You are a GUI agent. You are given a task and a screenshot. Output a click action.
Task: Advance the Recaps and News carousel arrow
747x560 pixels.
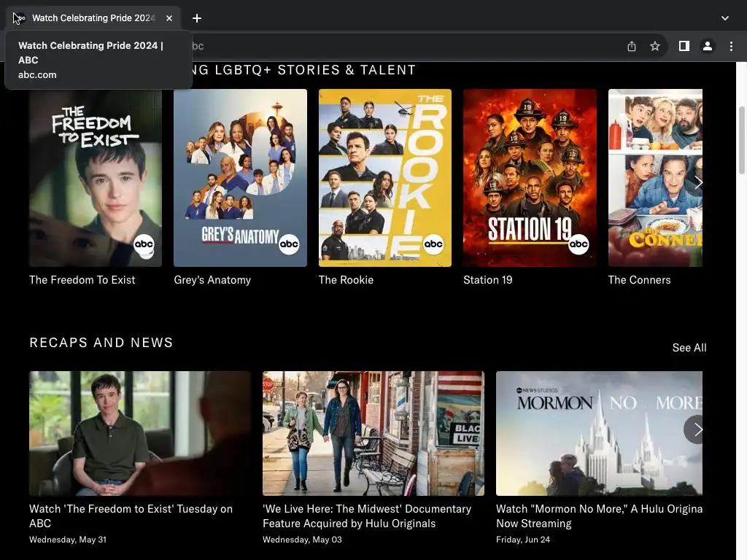tap(697, 429)
